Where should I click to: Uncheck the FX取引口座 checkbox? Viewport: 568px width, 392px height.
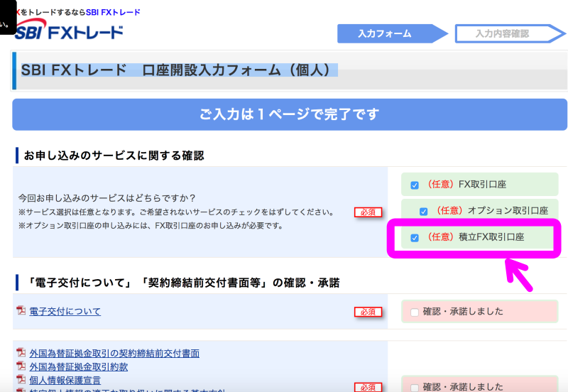tap(415, 185)
